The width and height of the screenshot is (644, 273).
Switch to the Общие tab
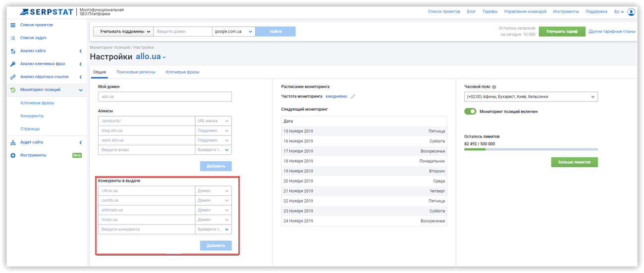(100, 72)
